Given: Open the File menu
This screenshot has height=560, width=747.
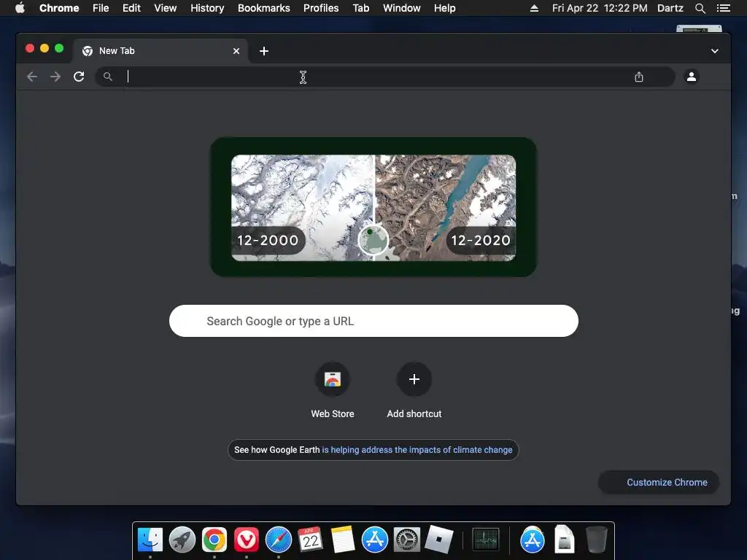Looking at the screenshot, I should click(101, 8).
